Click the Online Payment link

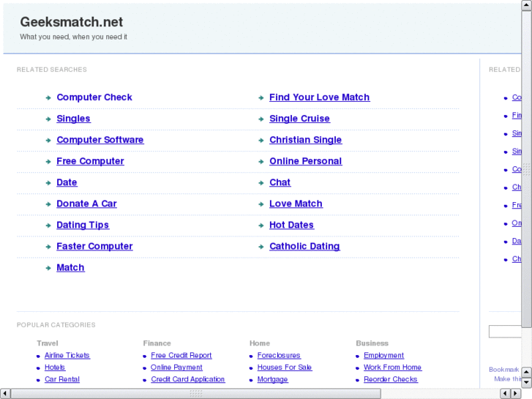pos(176,368)
